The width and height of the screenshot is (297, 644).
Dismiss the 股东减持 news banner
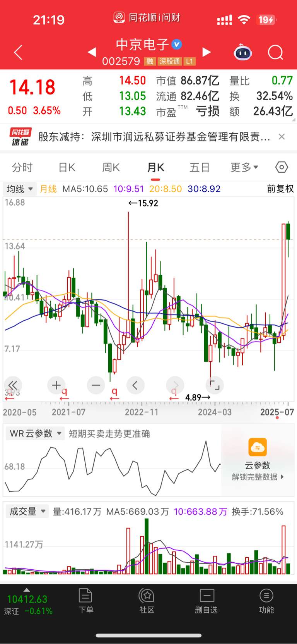click(282, 136)
